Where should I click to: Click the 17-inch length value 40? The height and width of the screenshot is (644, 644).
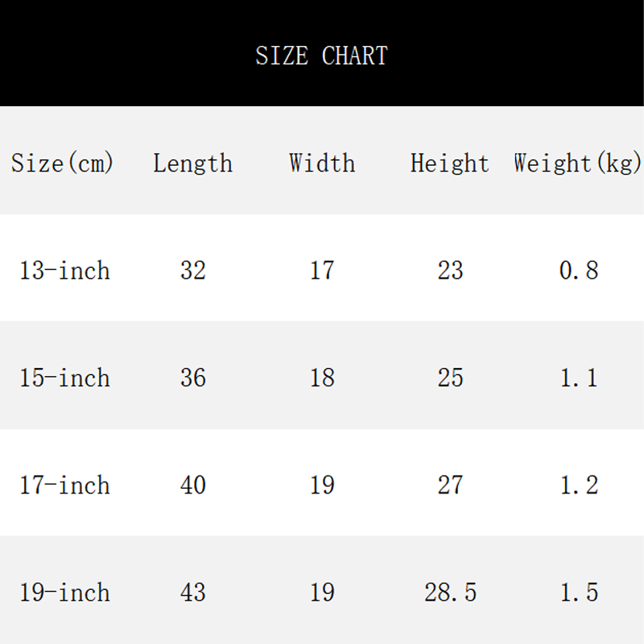tap(193, 485)
